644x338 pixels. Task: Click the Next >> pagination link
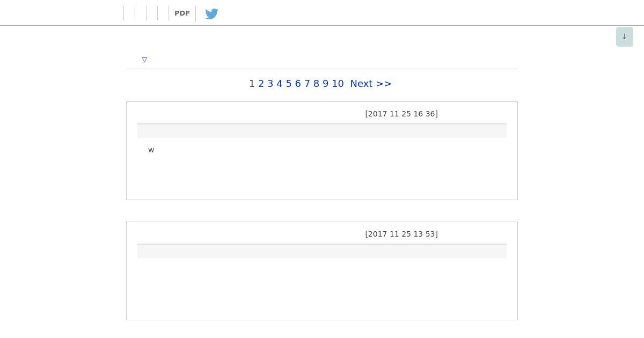coord(371,84)
